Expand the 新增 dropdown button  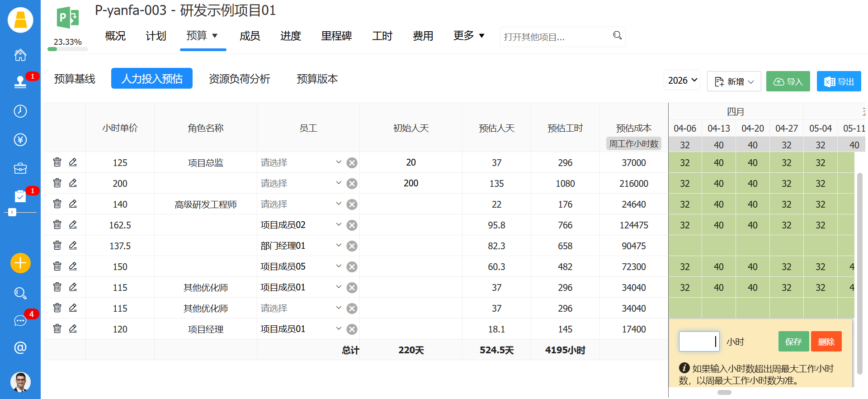coord(734,81)
